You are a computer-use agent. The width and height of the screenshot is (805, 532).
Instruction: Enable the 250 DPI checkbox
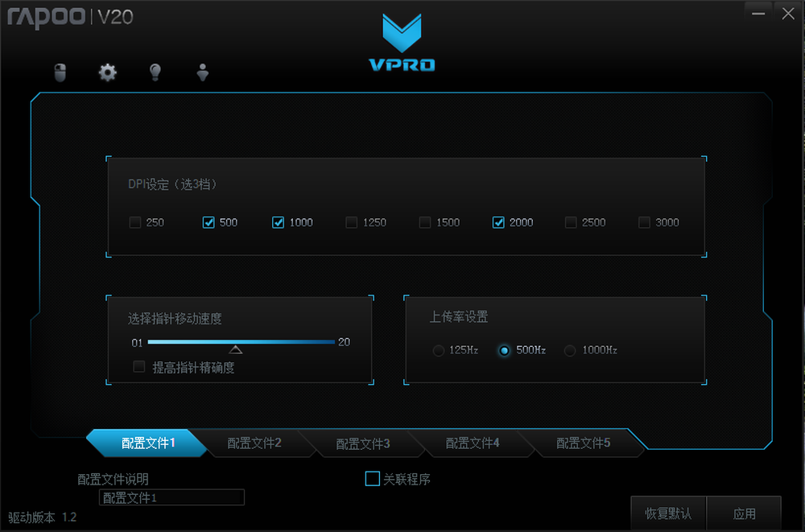(135, 222)
